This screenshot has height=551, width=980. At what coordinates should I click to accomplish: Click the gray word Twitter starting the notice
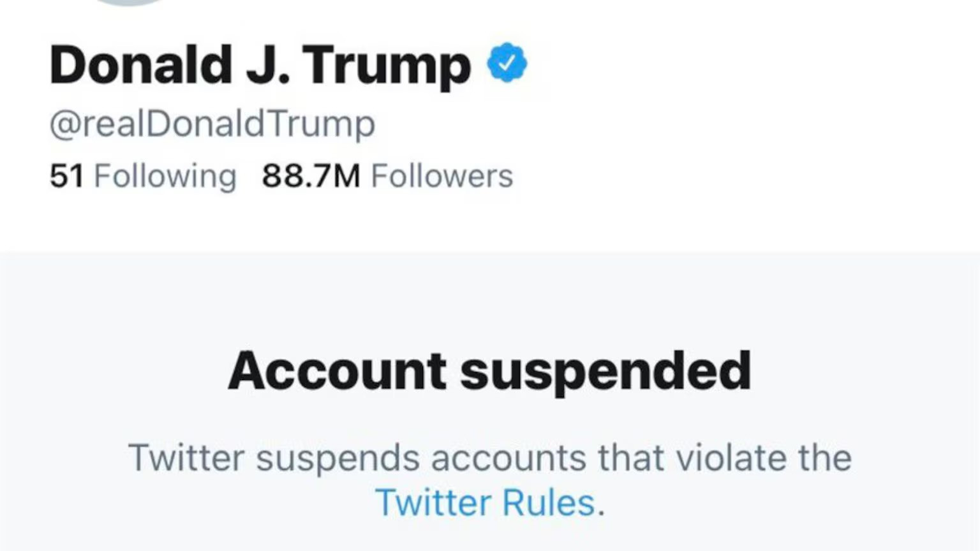pos(186,458)
